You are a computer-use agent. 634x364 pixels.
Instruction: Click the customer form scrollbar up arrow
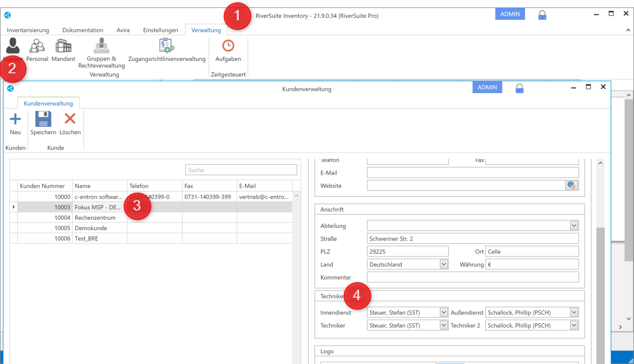[601, 163]
